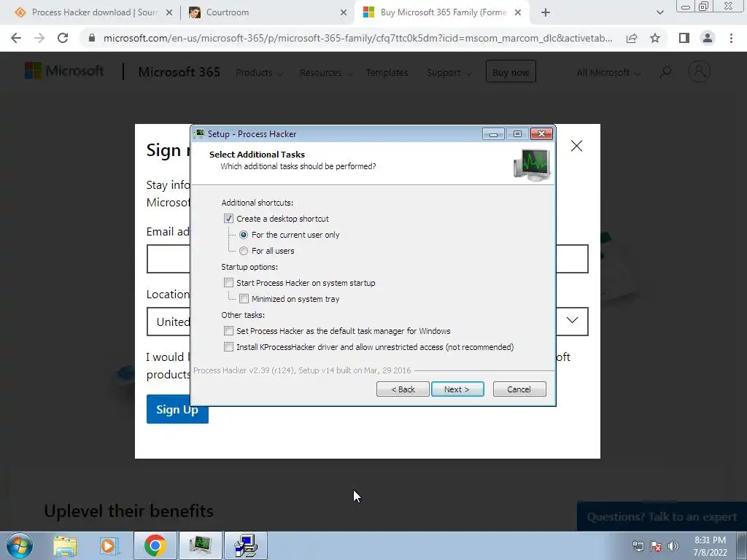The height and width of the screenshot is (560, 747).
Task: Go back in browser history
Action: pos(16,38)
